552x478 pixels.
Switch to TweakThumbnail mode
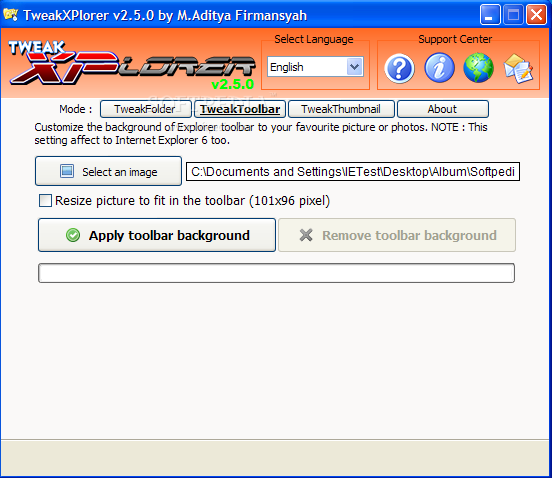click(x=341, y=109)
